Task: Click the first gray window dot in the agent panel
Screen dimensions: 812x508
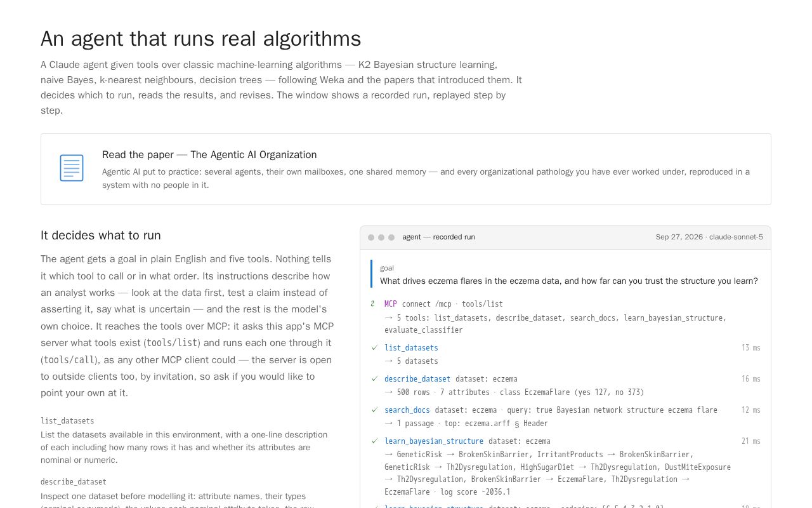Action: pos(371,237)
